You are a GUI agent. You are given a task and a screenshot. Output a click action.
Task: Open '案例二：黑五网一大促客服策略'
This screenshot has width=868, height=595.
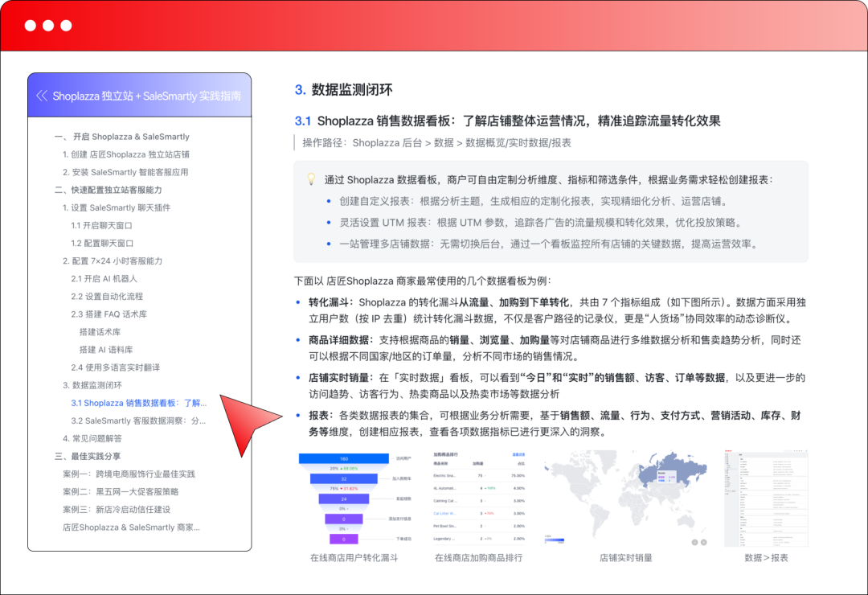click(x=120, y=491)
